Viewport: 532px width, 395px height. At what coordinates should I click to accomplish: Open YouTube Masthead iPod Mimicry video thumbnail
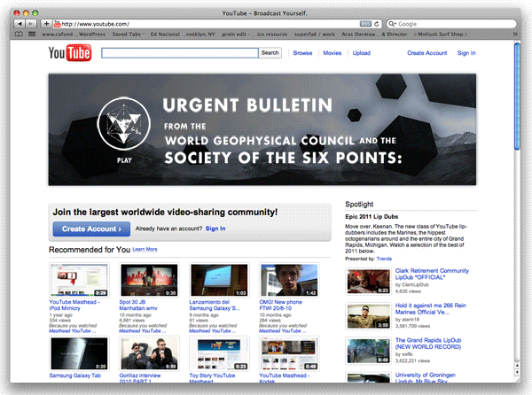pyautogui.click(x=79, y=280)
